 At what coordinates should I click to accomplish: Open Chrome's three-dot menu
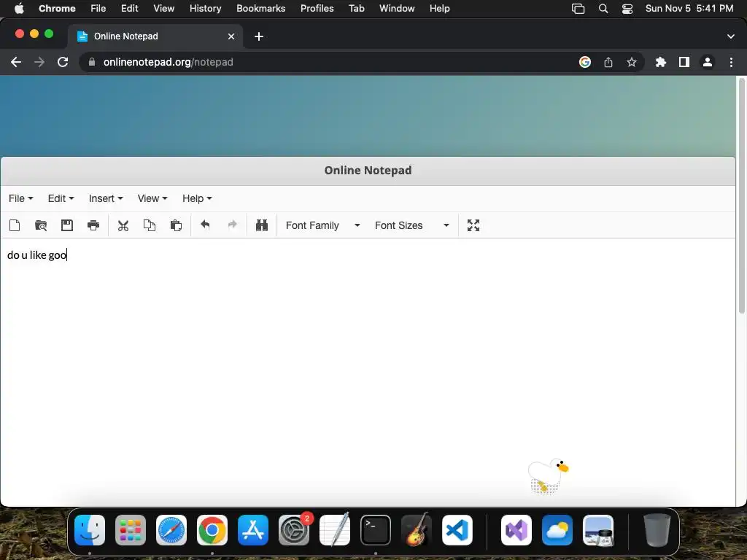(x=731, y=62)
